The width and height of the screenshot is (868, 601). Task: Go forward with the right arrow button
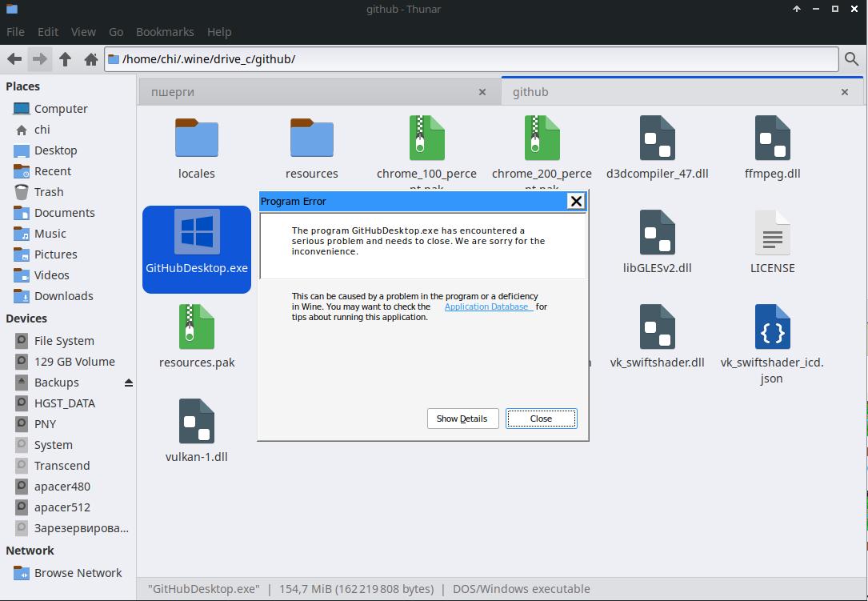[x=39, y=59]
